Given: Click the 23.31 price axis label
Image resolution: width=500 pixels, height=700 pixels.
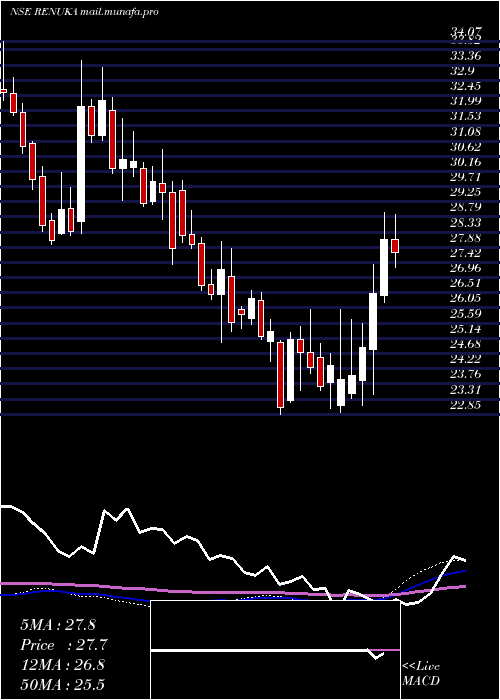Looking at the screenshot, I should coord(466,390).
